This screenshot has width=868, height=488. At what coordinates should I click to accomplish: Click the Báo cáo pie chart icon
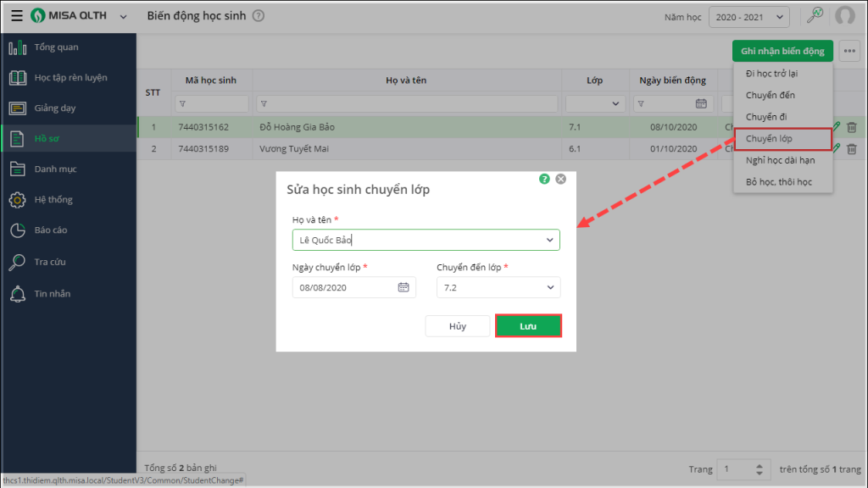pyautogui.click(x=17, y=230)
